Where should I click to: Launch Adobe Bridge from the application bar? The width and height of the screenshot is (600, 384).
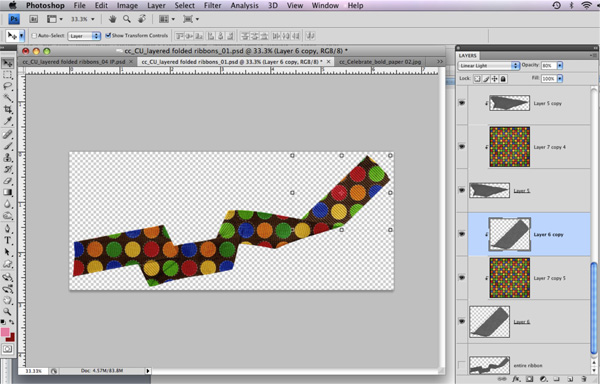coord(34,19)
